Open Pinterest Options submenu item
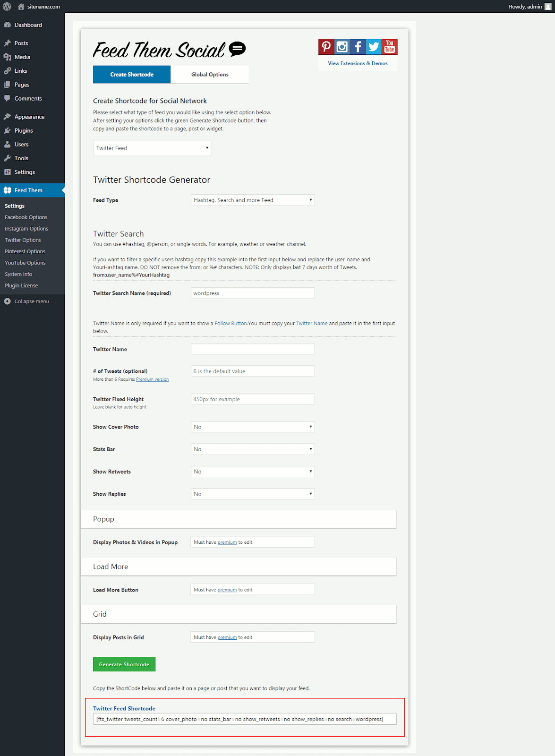Viewport: 555px width, 756px height. pos(25,251)
